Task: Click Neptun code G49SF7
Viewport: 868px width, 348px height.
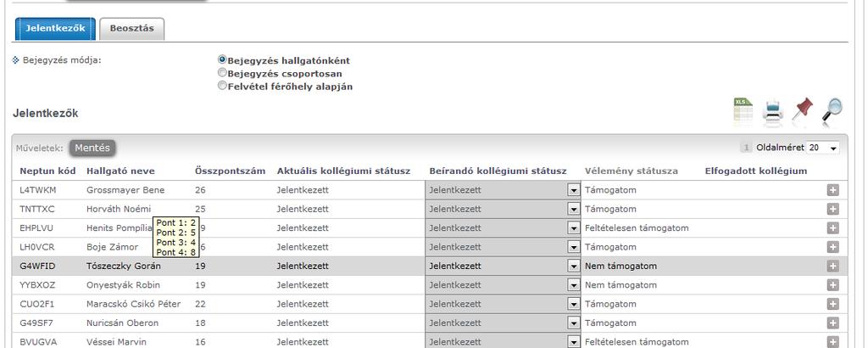Action: click(36, 323)
